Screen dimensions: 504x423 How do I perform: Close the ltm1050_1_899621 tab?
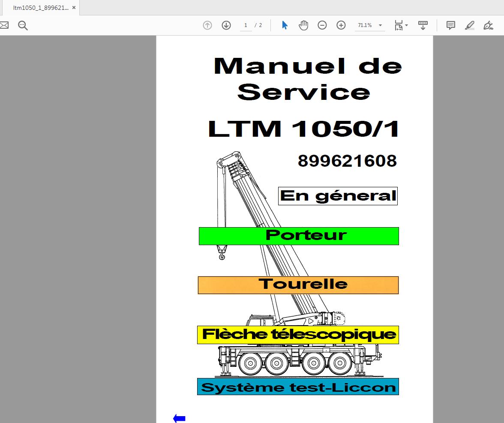coord(74,8)
